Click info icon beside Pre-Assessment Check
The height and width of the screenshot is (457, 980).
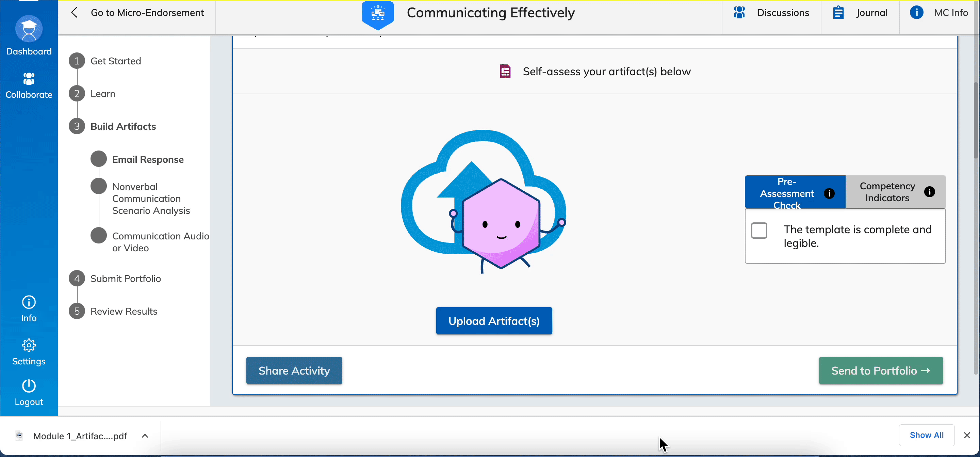(x=829, y=193)
